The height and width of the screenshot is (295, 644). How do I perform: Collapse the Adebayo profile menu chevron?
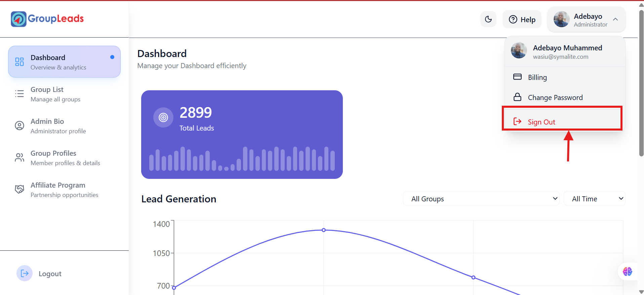(615, 19)
